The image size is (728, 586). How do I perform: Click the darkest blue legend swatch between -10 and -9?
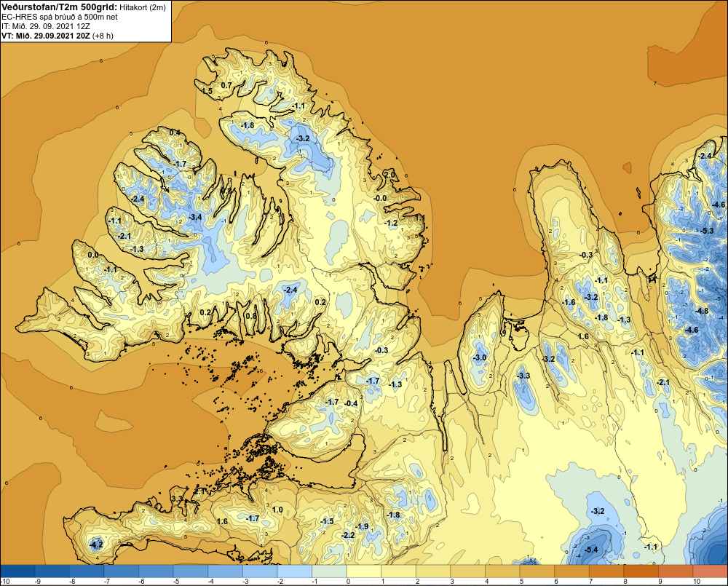click(x=17, y=571)
